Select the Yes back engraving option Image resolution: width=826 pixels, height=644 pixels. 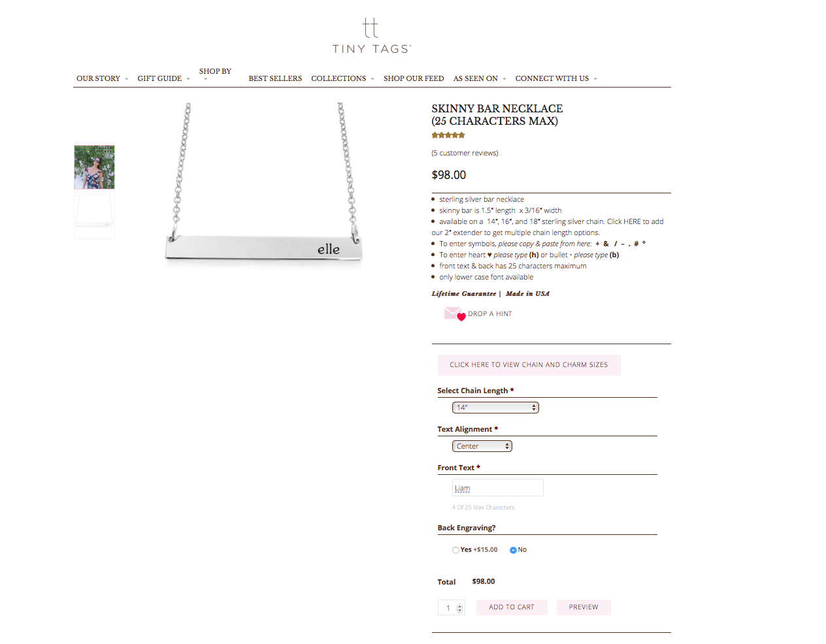point(455,550)
